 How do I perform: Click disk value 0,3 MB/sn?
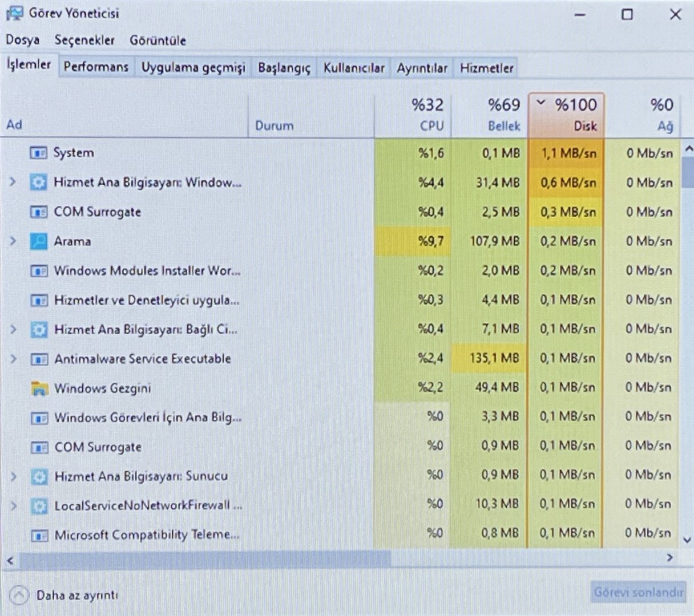pos(568,212)
